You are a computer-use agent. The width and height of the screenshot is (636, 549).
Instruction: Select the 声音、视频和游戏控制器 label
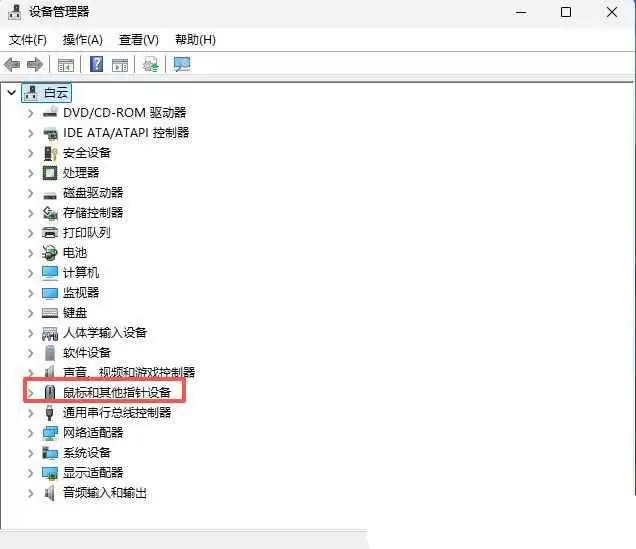(x=129, y=372)
